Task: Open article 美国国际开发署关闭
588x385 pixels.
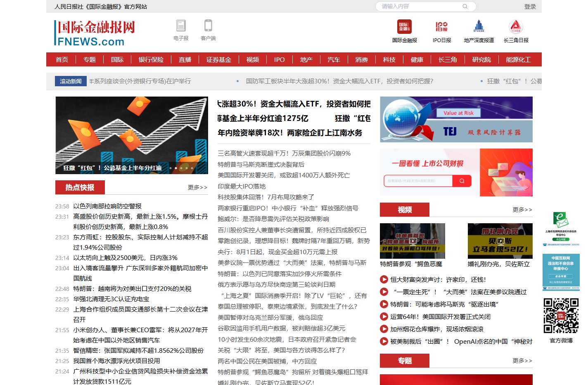Action: click(x=284, y=175)
